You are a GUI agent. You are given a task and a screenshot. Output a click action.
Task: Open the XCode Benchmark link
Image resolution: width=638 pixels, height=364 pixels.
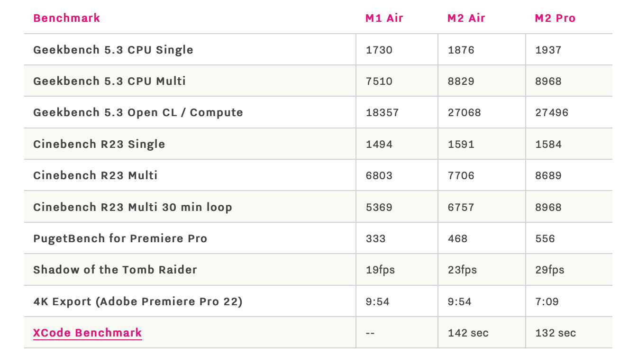[x=87, y=333]
